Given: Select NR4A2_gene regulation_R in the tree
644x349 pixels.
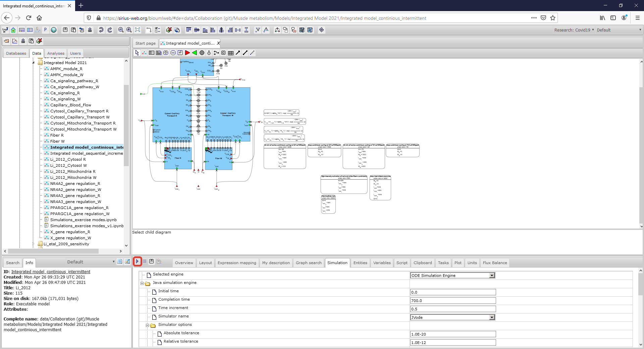Looking at the screenshot, I should pos(75,184).
